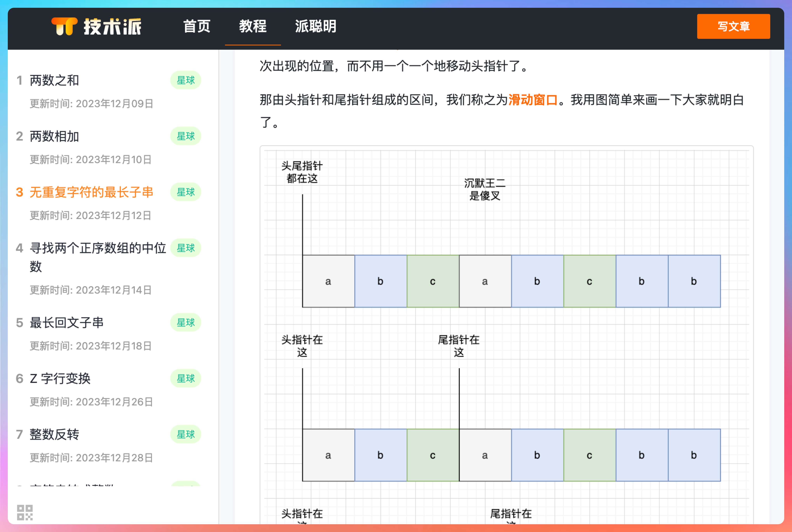Open chapter 1 两数之和
The height and width of the screenshot is (532, 792).
coord(54,80)
